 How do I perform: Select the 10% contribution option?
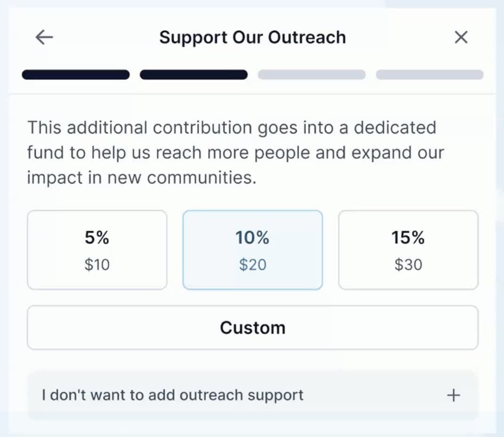click(x=252, y=250)
